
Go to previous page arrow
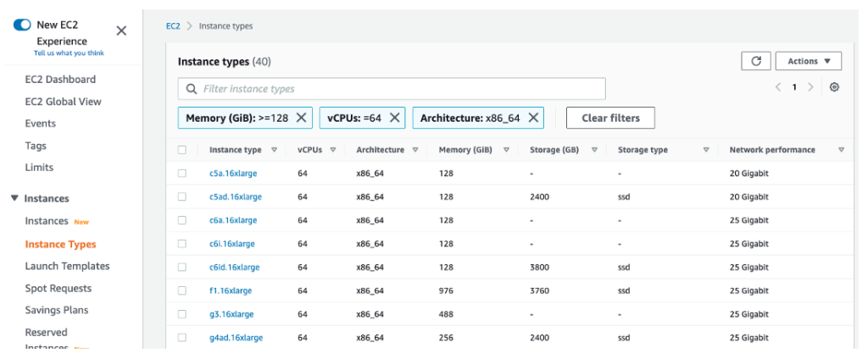tap(778, 87)
